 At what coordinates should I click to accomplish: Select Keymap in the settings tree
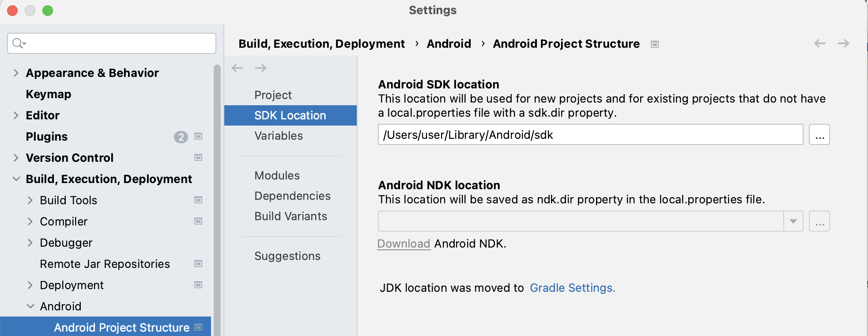click(49, 94)
